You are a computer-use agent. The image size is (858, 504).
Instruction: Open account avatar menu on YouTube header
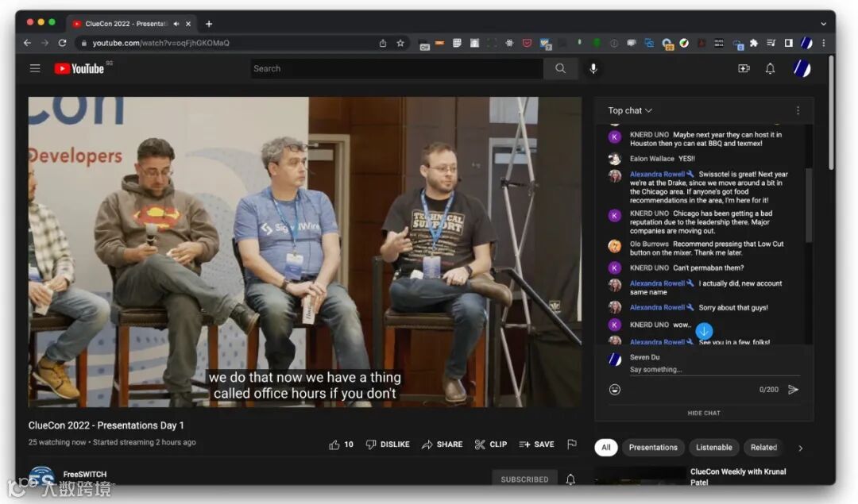click(x=802, y=68)
